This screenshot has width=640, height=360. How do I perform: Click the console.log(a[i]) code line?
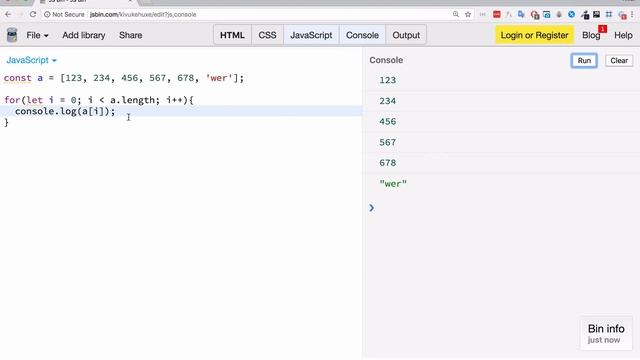pos(65,111)
